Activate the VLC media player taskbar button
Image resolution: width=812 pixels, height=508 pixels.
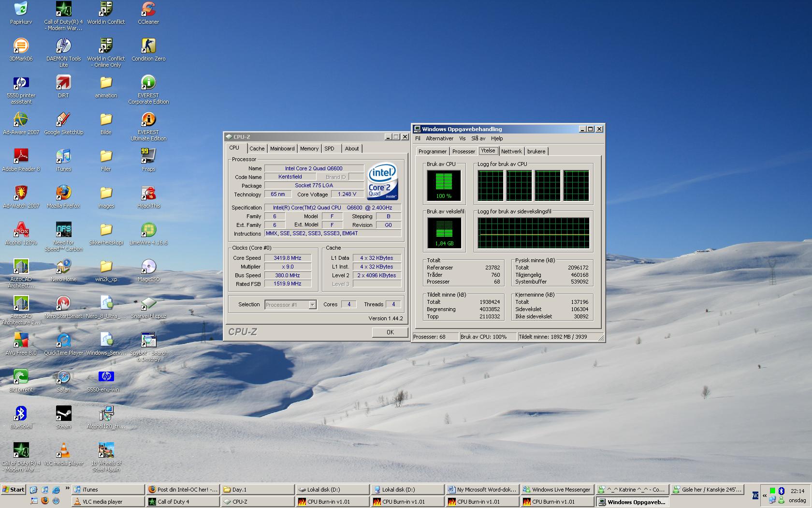(107, 502)
